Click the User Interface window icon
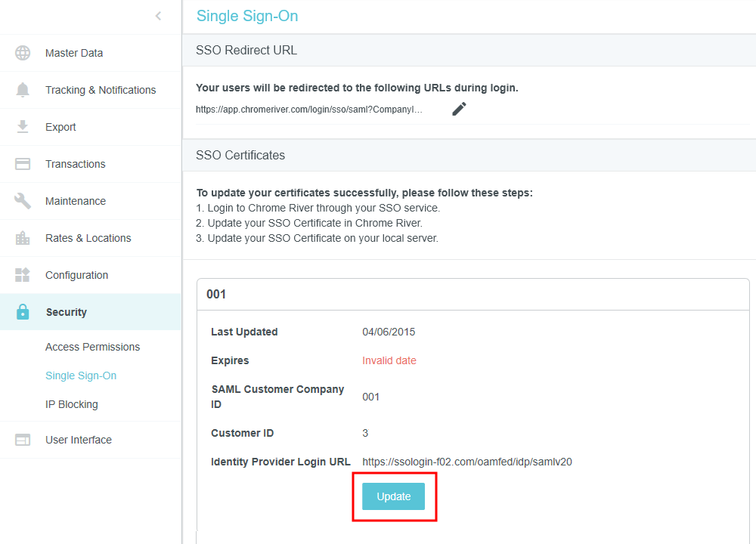 point(23,440)
